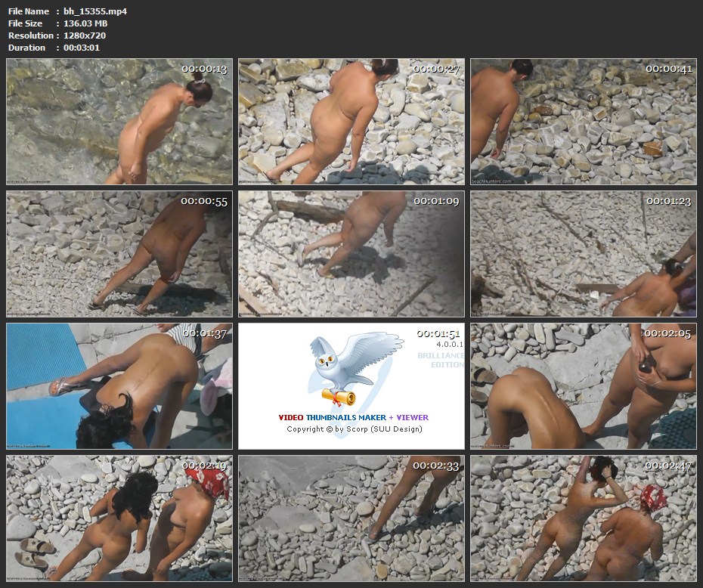Click the resolution value 1280x720
Image resolution: width=703 pixels, height=588 pixels.
click(85, 36)
